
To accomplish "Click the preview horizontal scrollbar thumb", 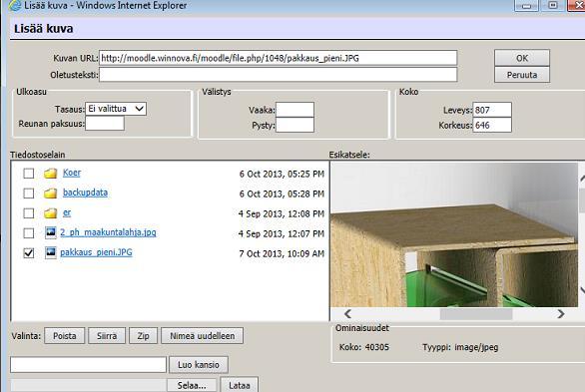I will click(x=476, y=314).
